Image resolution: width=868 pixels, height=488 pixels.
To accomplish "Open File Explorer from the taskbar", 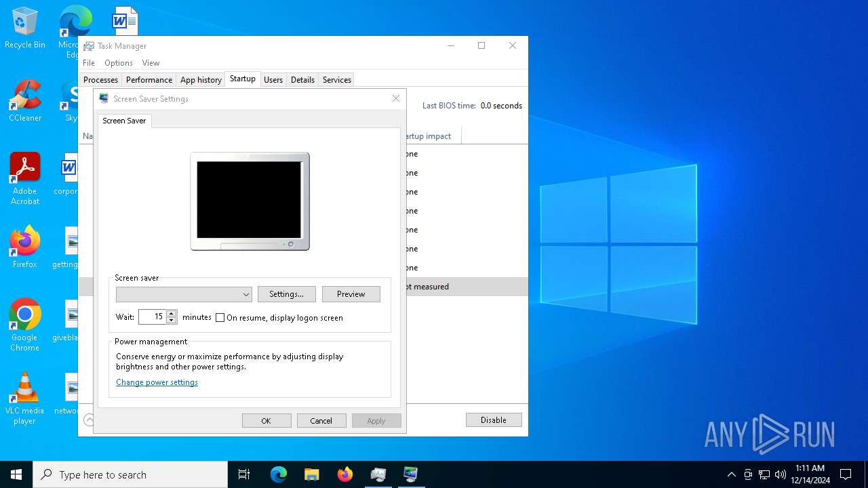I will 311,474.
